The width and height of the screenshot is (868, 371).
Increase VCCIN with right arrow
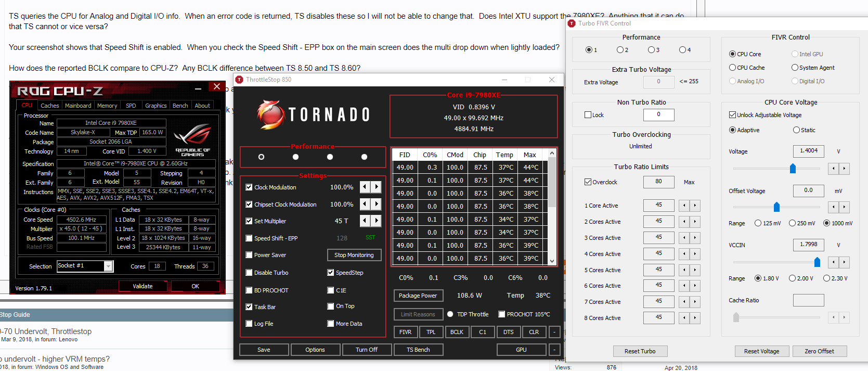845,262
